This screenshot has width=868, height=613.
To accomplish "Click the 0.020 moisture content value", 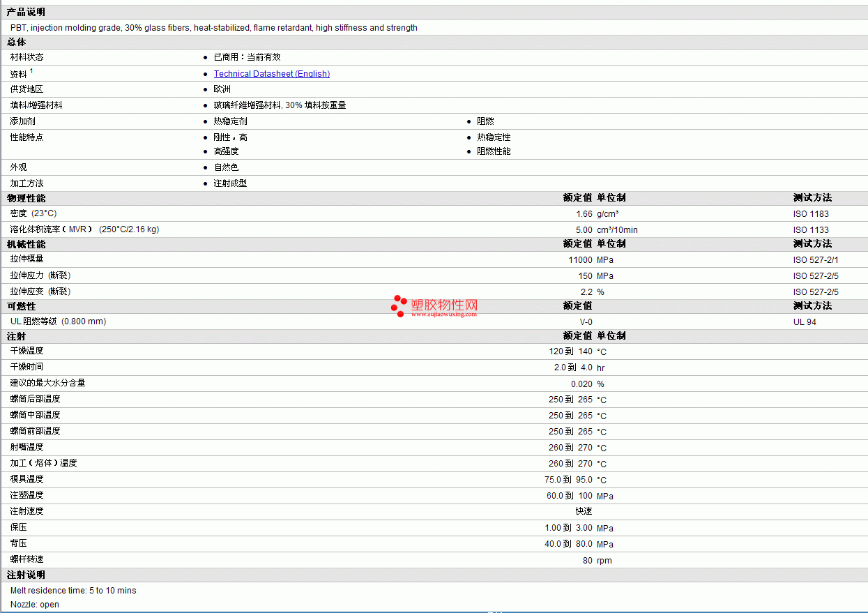I will [x=581, y=384].
